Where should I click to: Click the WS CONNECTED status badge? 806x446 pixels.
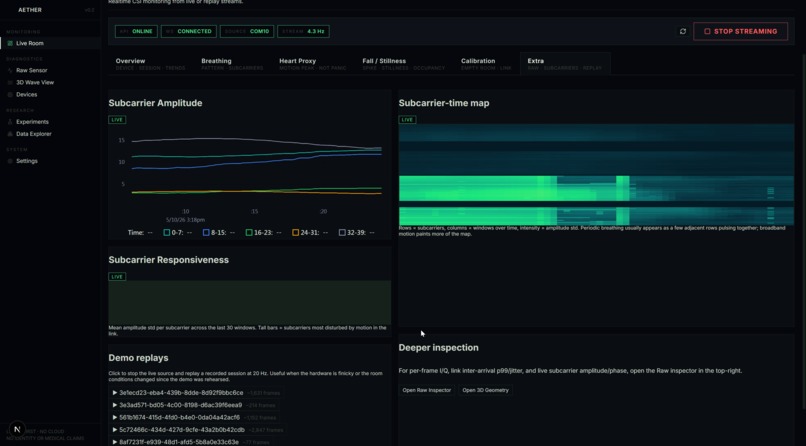[189, 31]
